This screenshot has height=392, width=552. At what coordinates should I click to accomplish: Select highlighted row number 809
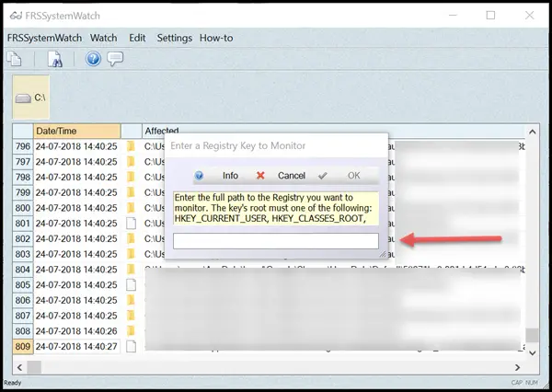pos(23,347)
